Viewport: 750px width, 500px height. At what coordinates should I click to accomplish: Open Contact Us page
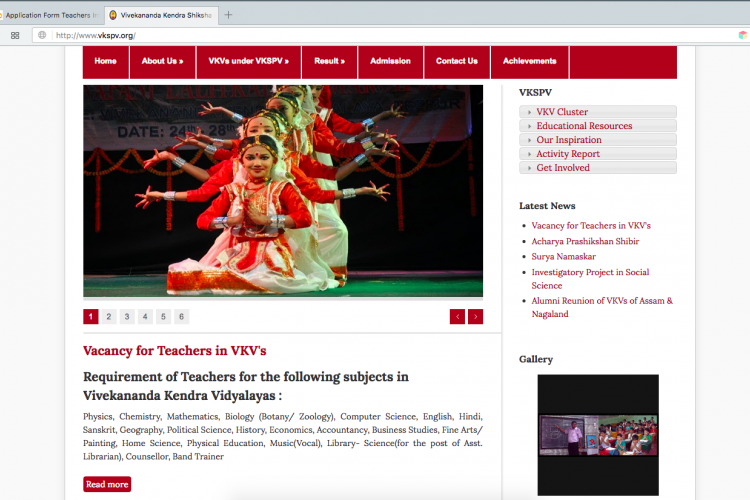point(457,61)
